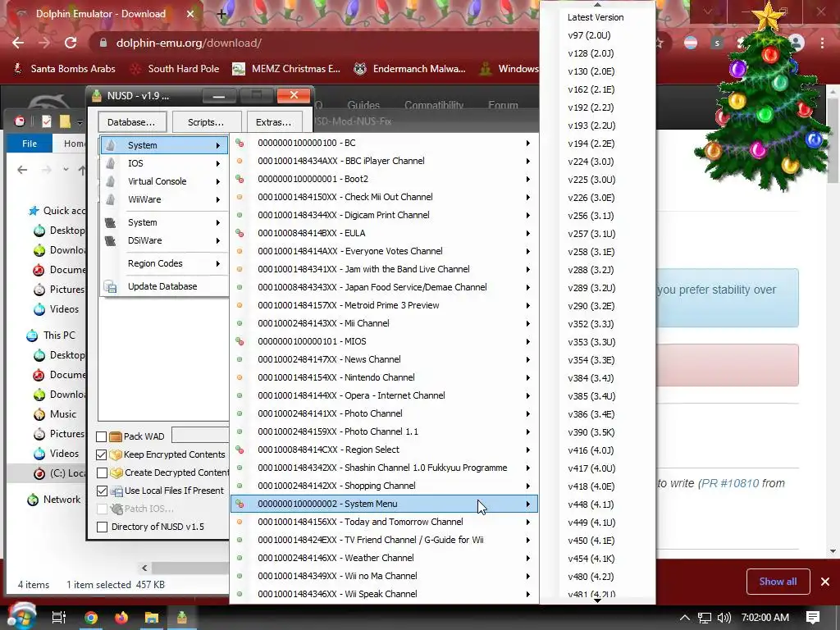Open the File tab in Explorer
The image size is (840, 630).
click(30, 144)
